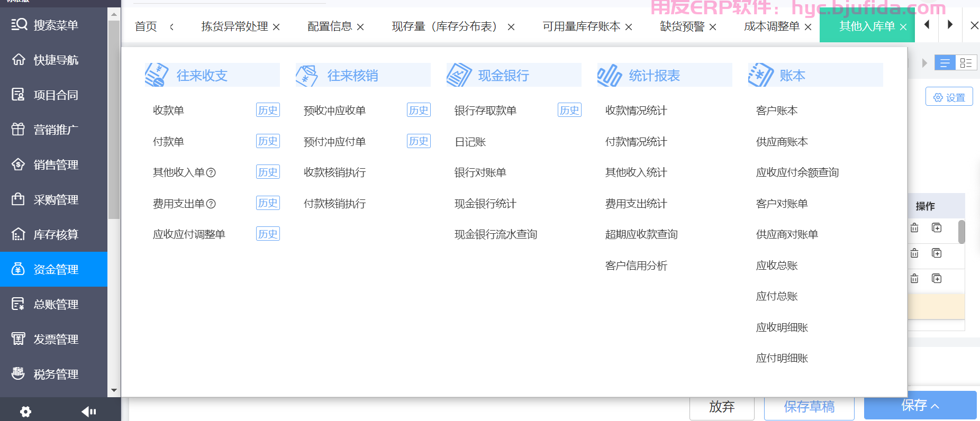Click the 销售管理 sidebar icon
This screenshot has height=421, width=980.
pyautogui.click(x=19, y=164)
